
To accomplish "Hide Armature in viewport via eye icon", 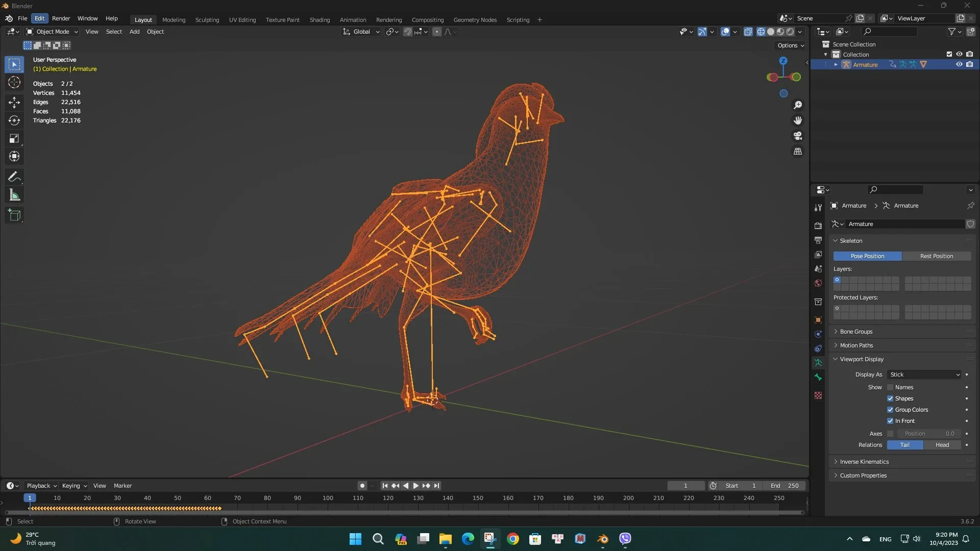I will click(x=959, y=64).
